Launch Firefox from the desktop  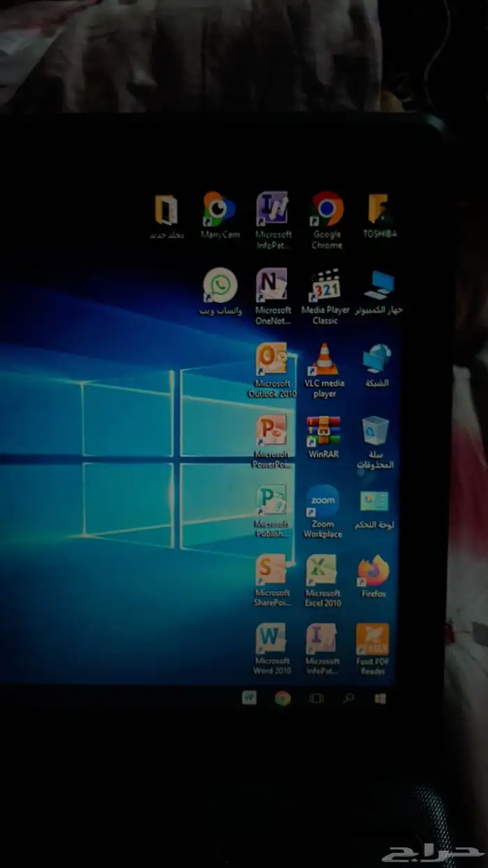(374, 571)
